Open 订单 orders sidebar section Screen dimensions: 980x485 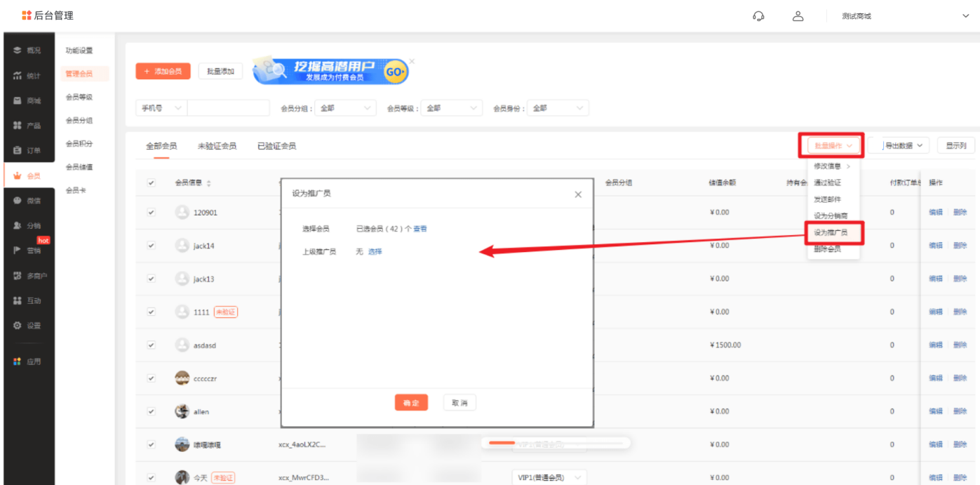coord(27,150)
